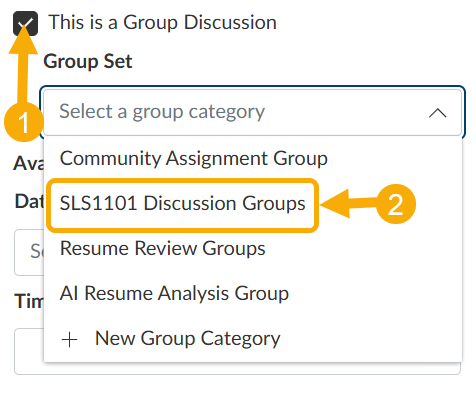Click the plus icon beside New Group Category
476x395 pixels.
[70, 340]
